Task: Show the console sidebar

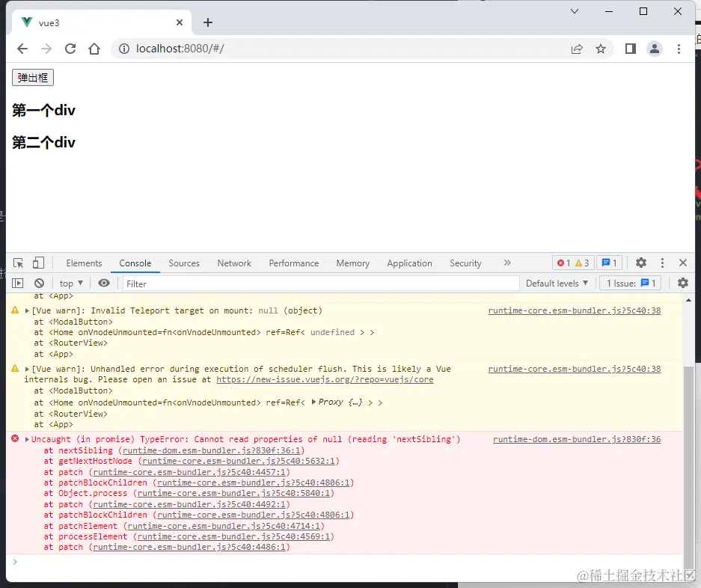Action: pos(17,283)
